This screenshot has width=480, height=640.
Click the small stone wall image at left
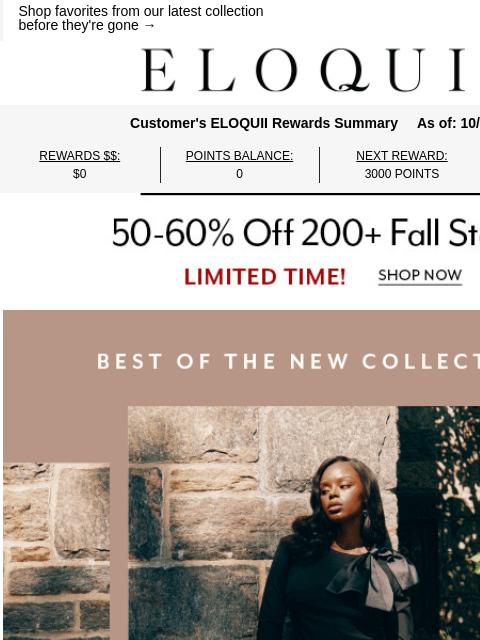tap(56, 551)
